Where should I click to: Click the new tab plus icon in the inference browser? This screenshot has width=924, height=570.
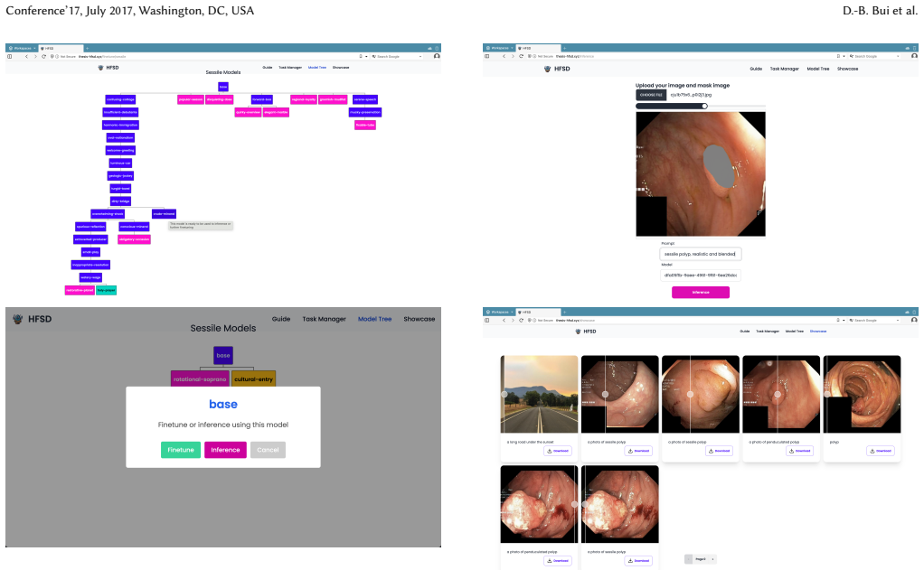(x=564, y=48)
